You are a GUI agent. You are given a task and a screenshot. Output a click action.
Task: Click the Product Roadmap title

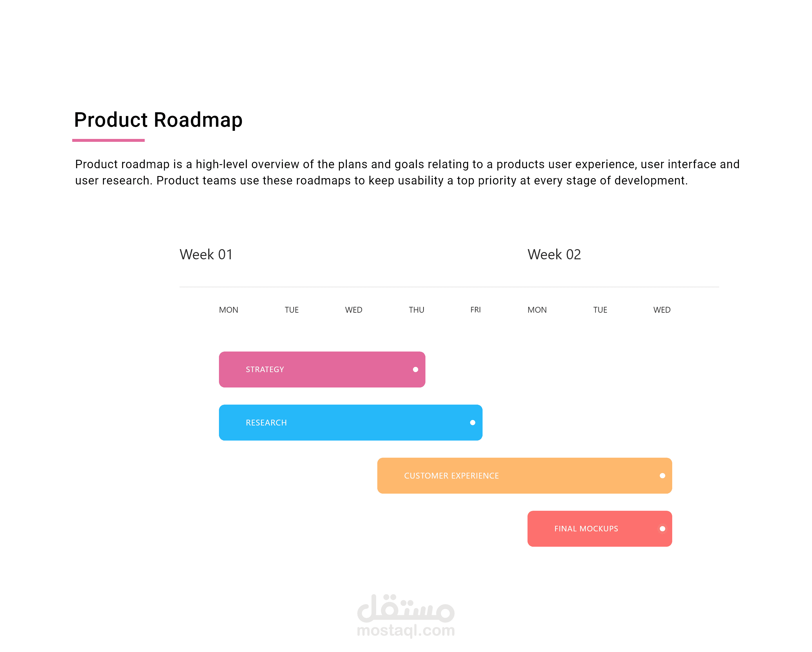point(158,120)
